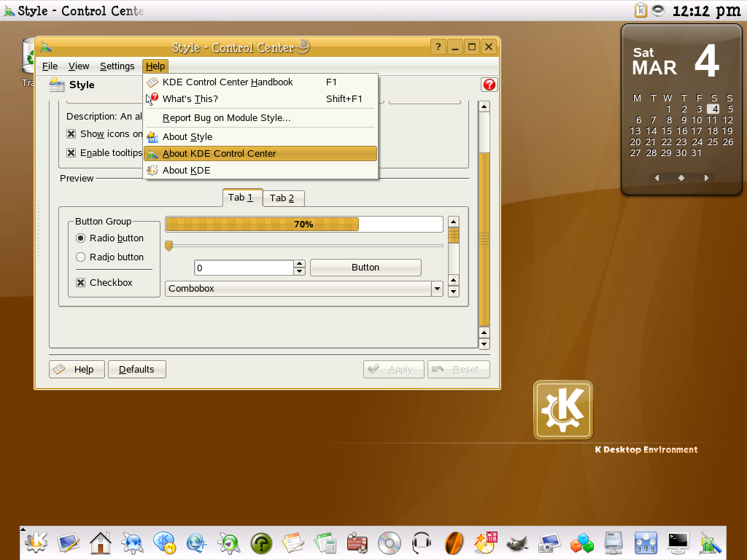Select March 4 in calendar widget
The height and width of the screenshot is (560, 747).
pyautogui.click(x=713, y=109)
